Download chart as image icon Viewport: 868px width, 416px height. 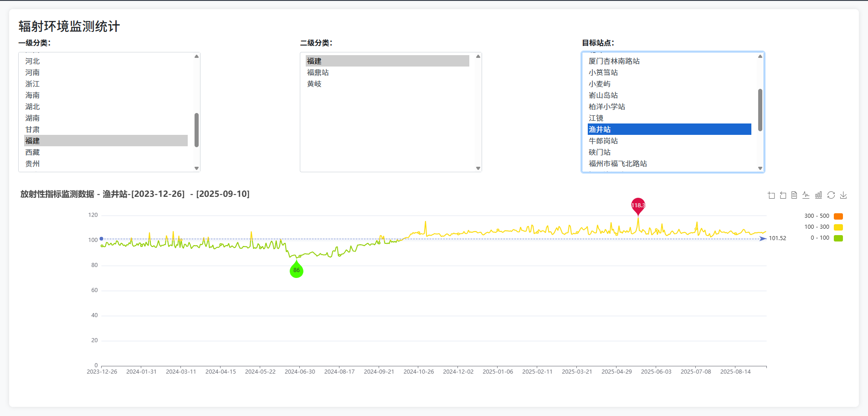pos(843,195)
